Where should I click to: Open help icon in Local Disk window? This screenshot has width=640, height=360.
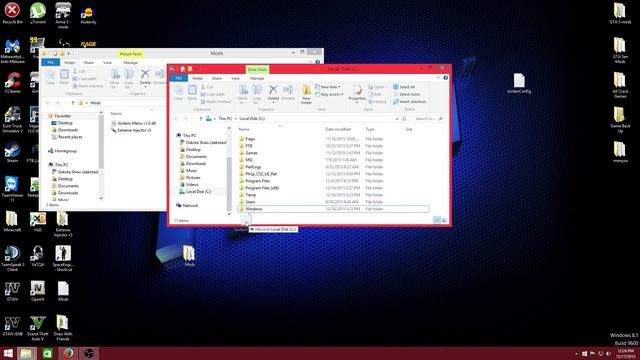pos(445,78)
